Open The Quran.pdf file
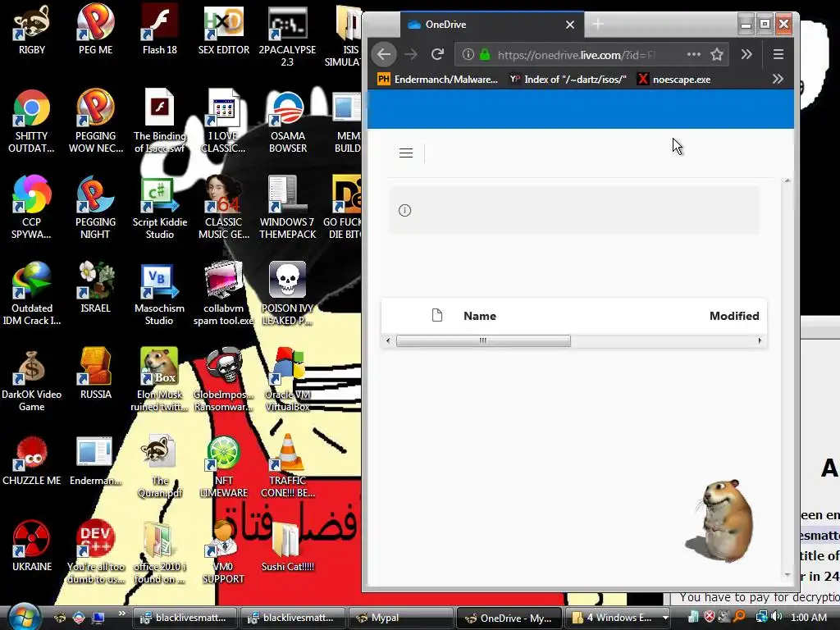 point(160,467)
